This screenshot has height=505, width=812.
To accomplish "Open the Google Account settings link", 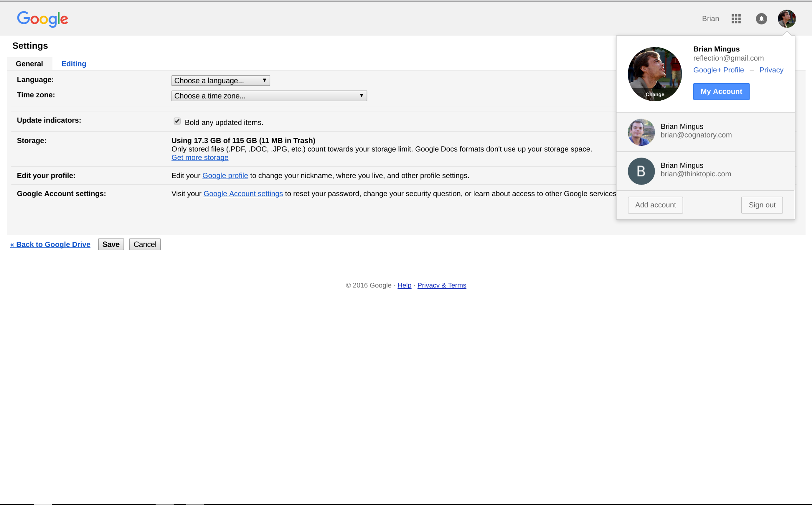I will [x=243, y=194].
